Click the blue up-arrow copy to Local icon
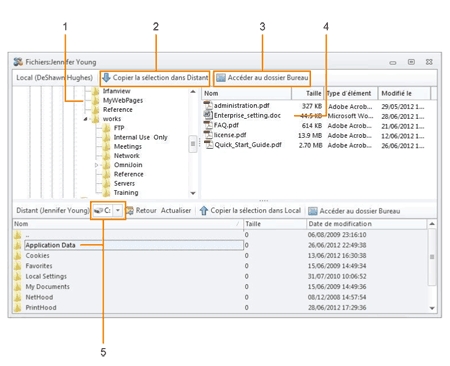This screenshot has height=366, width=450. point(204,211)
